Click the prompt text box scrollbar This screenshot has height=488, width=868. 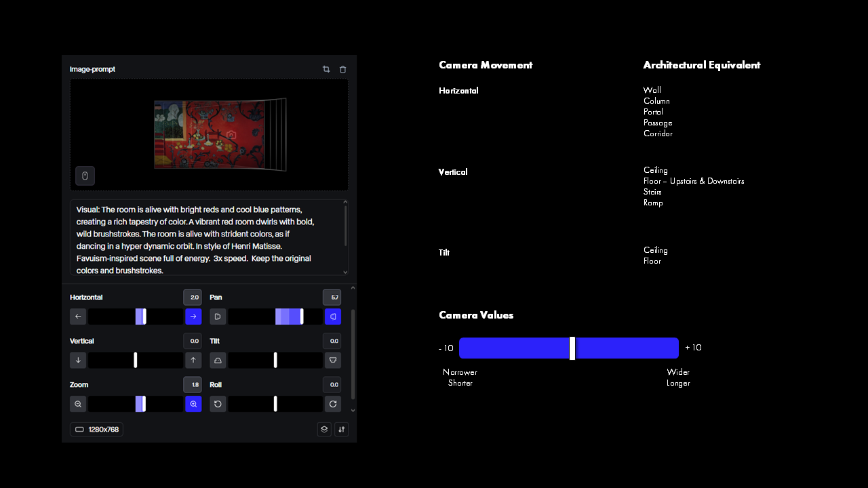click(345, 226)
